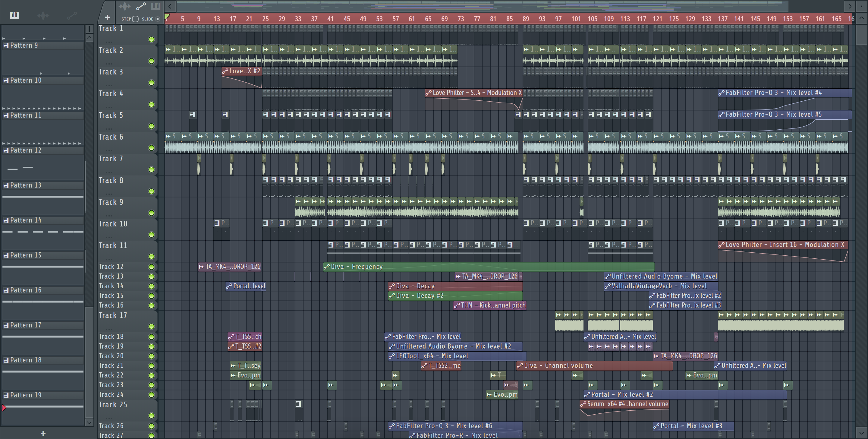Add a new pattern in the picker
Image resolution: width=868 pixels, height=439 pixels.
[x=43, y=433]
